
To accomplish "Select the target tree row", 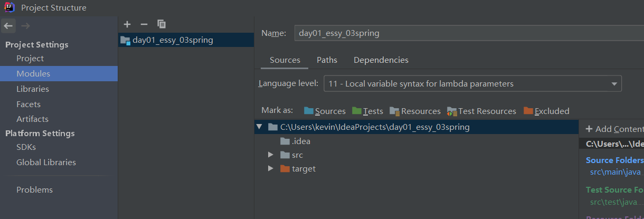I will tap(416, 169).
